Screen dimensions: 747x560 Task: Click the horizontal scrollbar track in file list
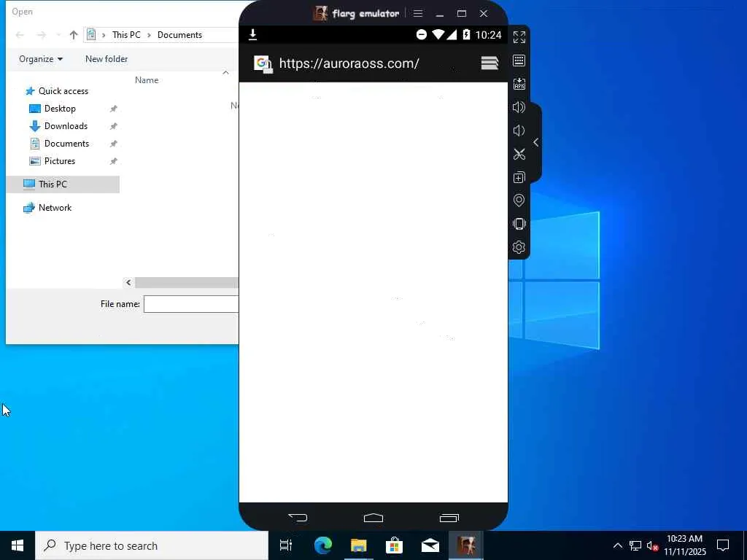pos(186,282)
